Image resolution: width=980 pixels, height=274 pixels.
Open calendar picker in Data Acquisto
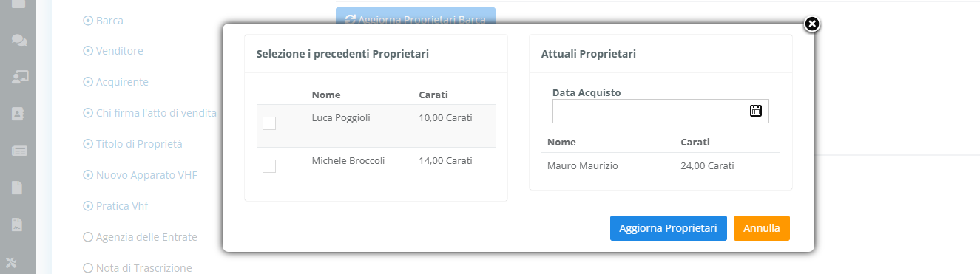756,111
